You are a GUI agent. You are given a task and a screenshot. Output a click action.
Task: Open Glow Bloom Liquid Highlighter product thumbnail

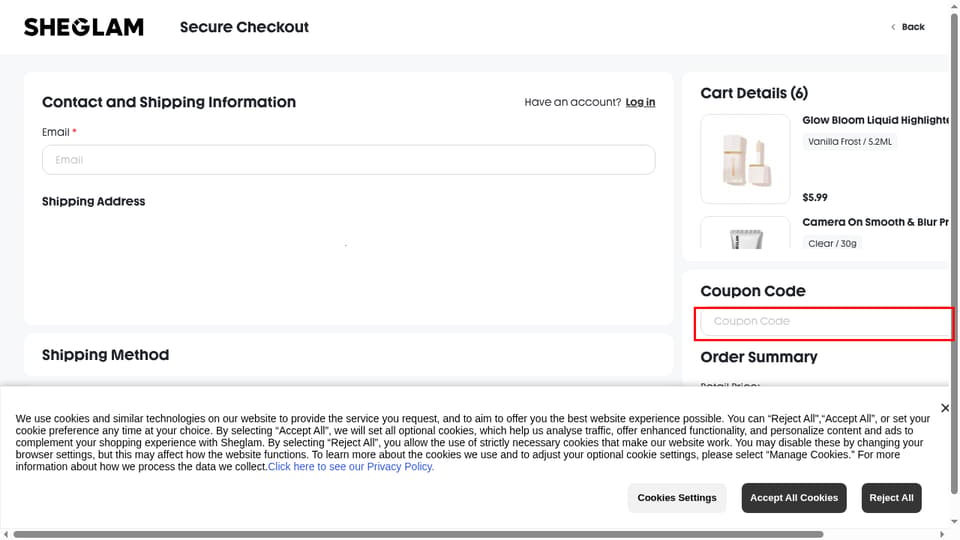(745, 159)
